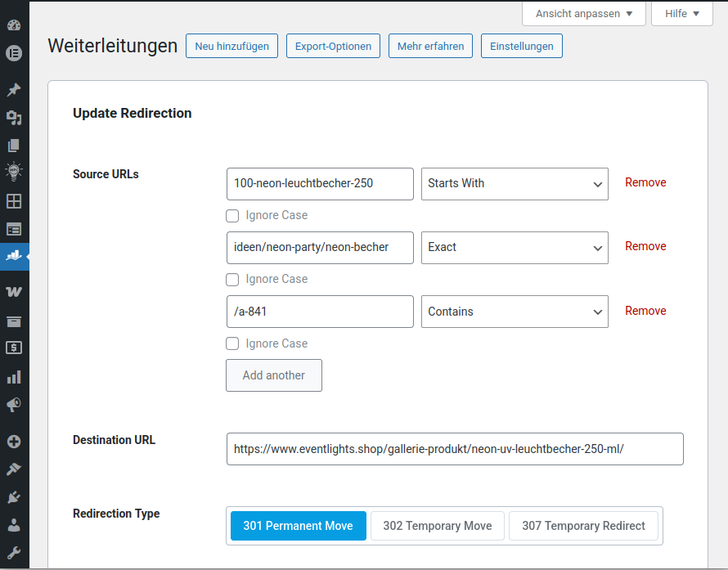Click Add another source URL button

tap(274, 375)
